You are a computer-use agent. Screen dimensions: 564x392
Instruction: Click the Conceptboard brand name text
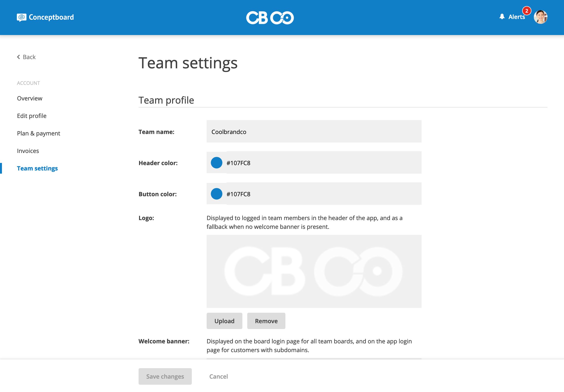pyautogui.click(x=51, y=17)
